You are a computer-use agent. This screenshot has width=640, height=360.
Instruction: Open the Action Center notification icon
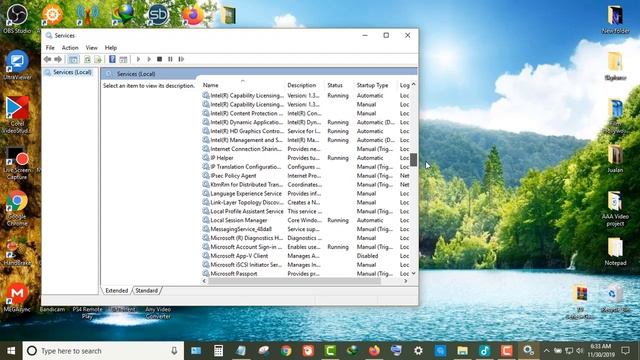pos(625,351)
